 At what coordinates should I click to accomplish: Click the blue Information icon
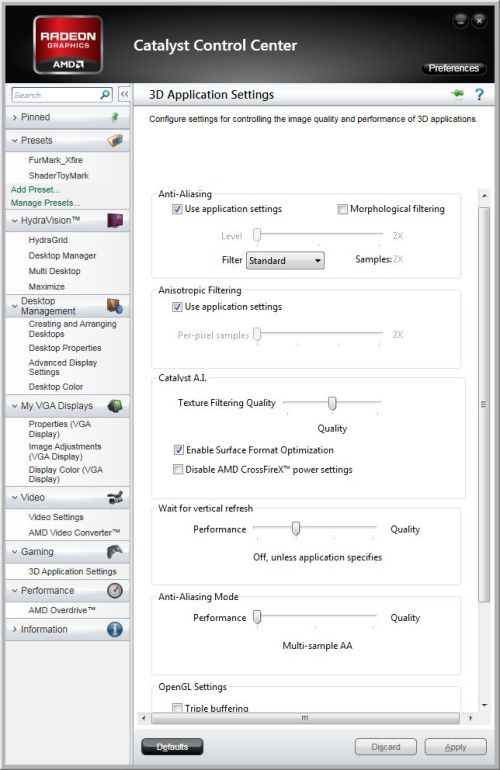coord(115,629)
